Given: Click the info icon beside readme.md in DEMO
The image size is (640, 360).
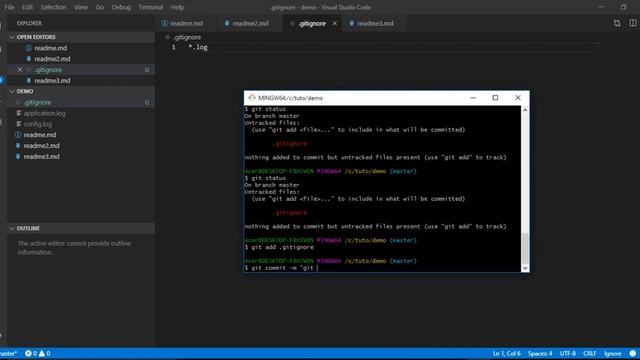Looking at the screenshot, I should [18, 135].
